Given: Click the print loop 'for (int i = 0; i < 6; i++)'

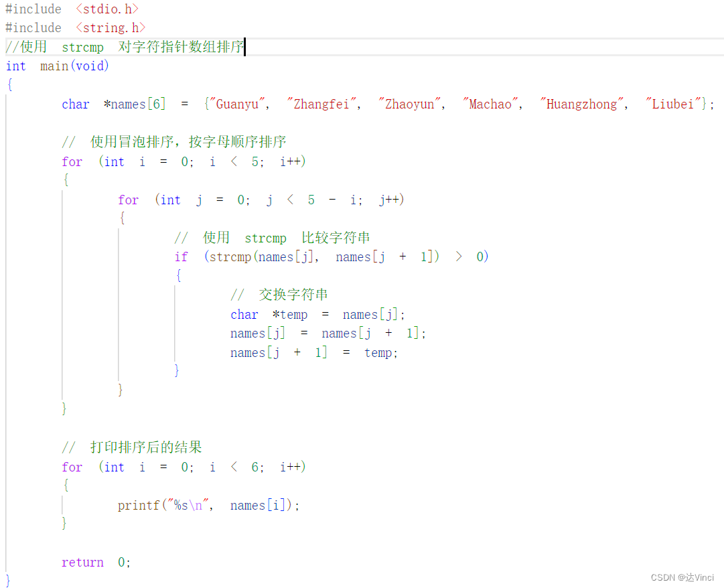Looking at the screenshot, I should [x=184, y=467].
